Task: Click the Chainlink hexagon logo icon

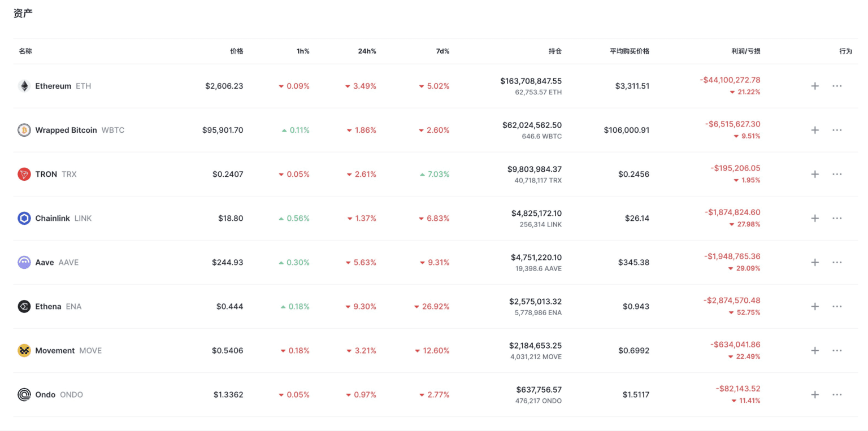Action: pos(24,218)
